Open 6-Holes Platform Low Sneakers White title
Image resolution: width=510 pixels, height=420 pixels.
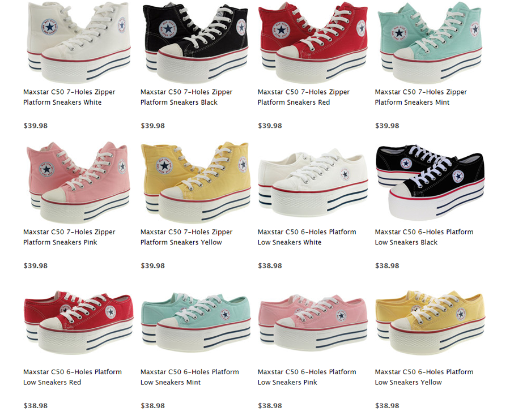pyautogui.click(x=307, y=237)
